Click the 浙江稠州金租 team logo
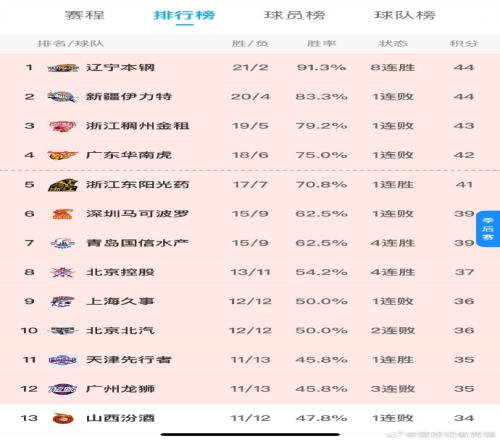 coord(63,126)
